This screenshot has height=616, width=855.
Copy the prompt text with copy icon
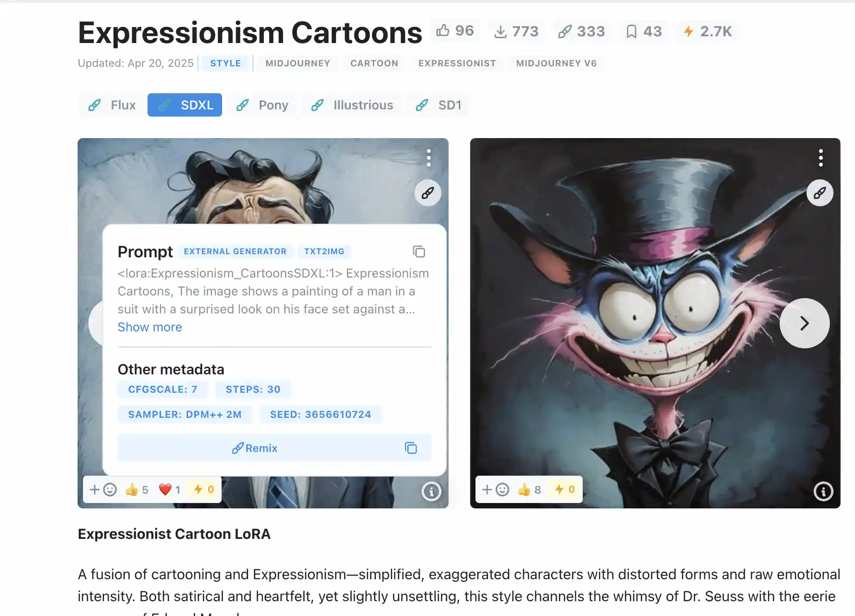click(419, 252)
